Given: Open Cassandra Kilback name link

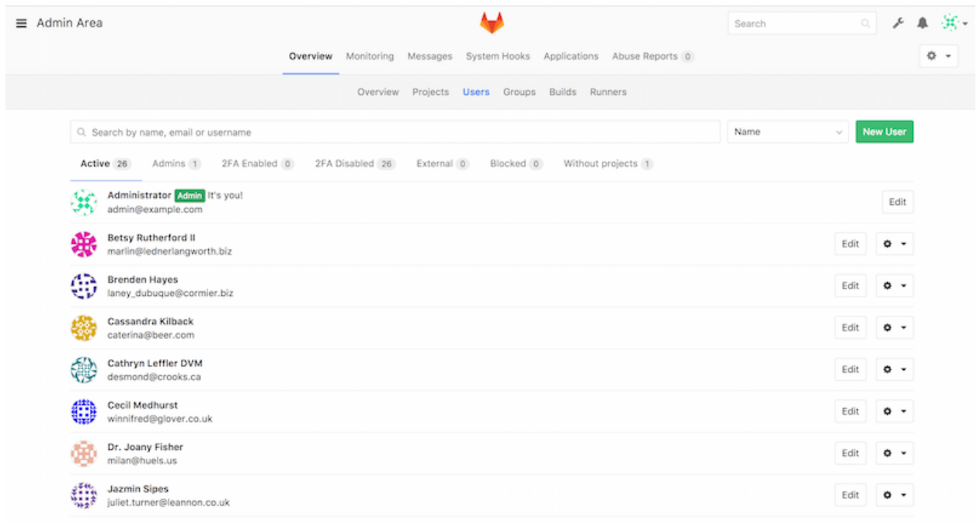Looking at the screenshot, I should click(x=151, y=322).
